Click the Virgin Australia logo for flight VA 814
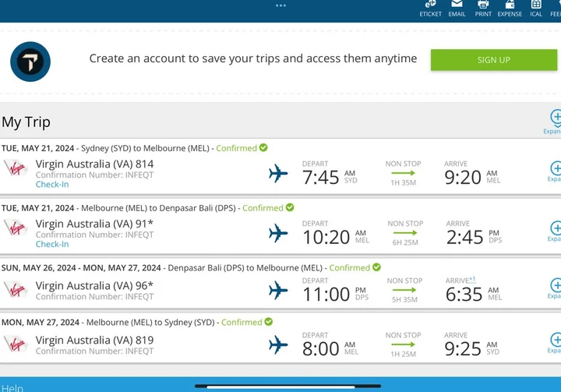Viewport: 561px width, 392px height. [16, 171]
